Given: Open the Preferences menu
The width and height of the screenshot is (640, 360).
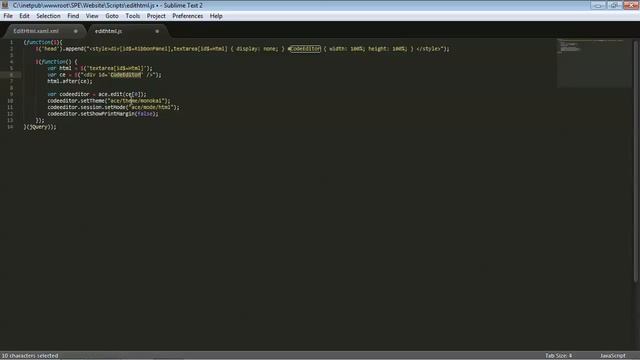Looking at the screenshot, I should click(187, 16).
